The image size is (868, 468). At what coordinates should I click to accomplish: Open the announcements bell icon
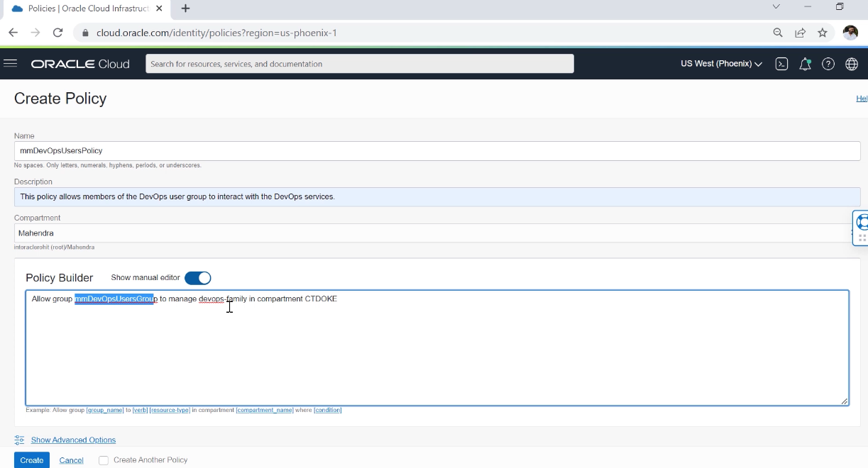805,64
